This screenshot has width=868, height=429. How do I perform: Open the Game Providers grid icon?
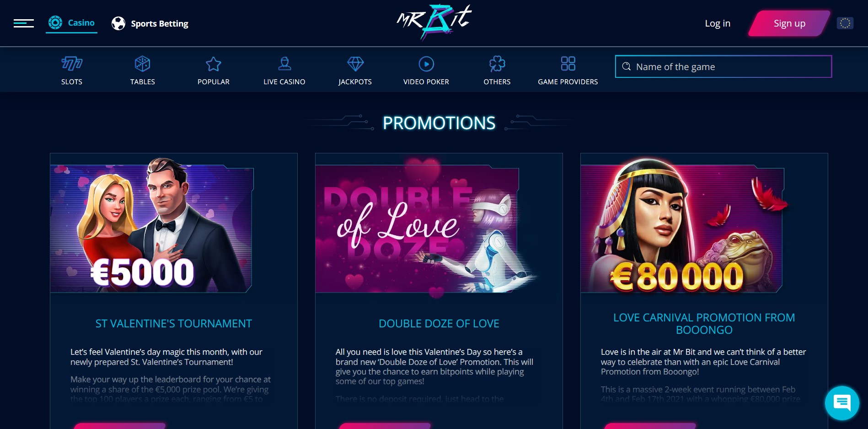568,64
